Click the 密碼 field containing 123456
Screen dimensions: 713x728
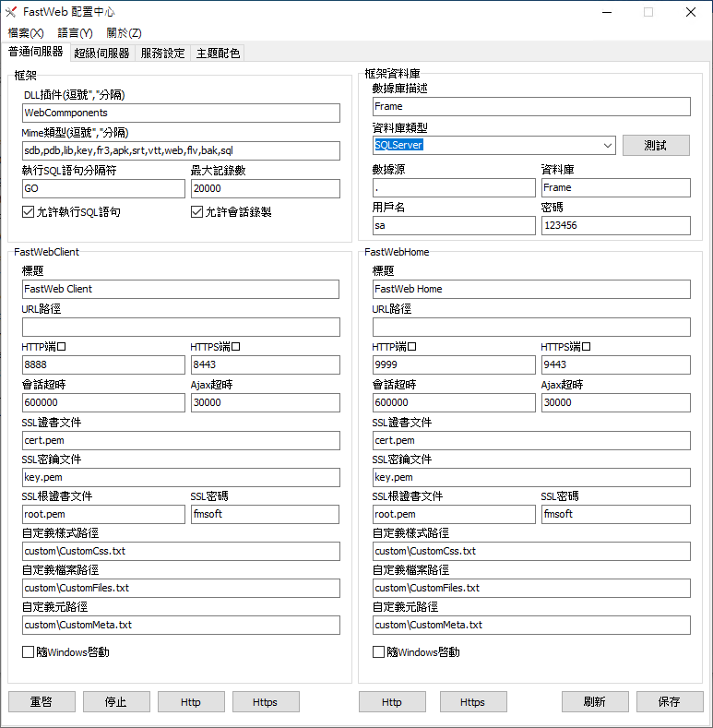tap(615, 226)
